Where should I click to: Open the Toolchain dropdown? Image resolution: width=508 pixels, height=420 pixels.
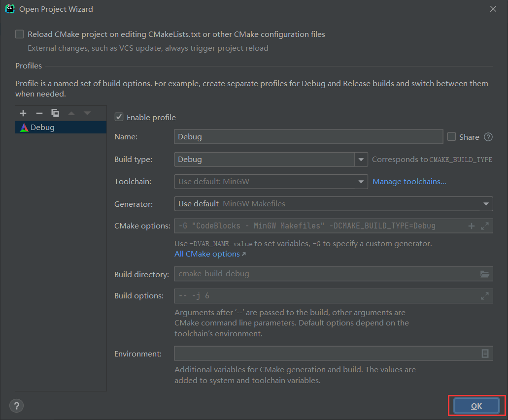(x=271, y=182)
